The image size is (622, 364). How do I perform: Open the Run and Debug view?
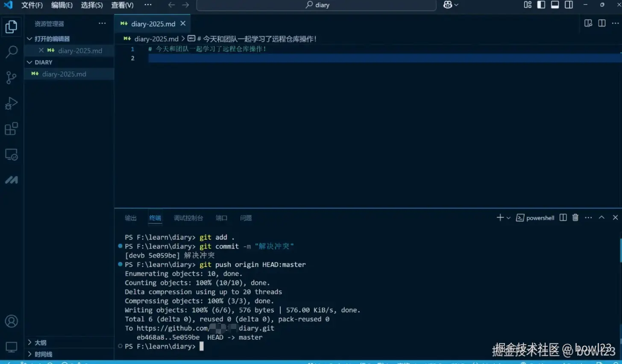12,103
